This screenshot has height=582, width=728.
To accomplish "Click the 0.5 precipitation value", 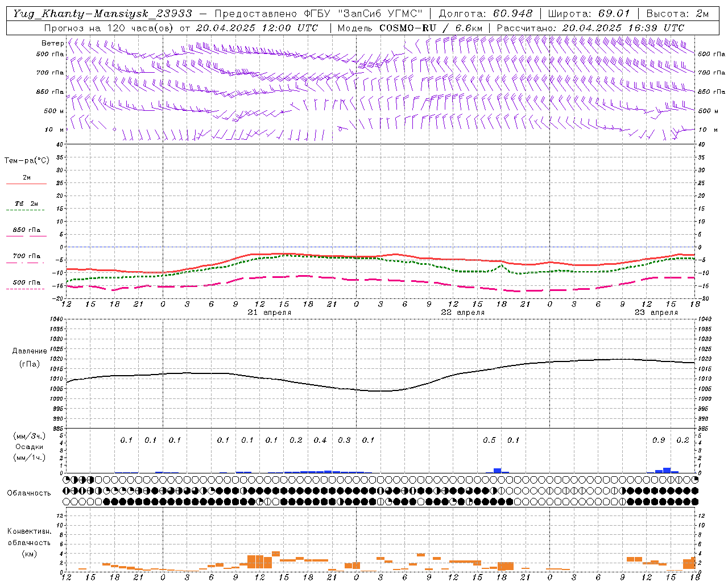I will pos(489,440).
